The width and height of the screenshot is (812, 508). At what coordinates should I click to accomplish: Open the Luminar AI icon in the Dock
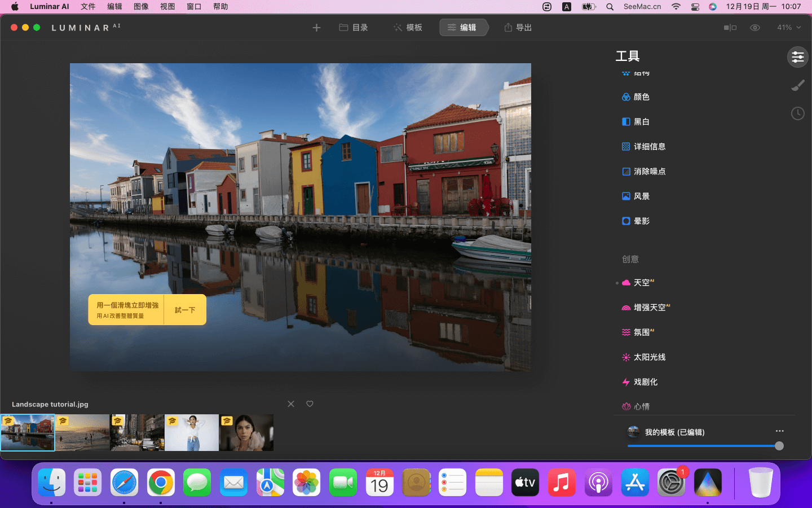(x=707, y=483)
